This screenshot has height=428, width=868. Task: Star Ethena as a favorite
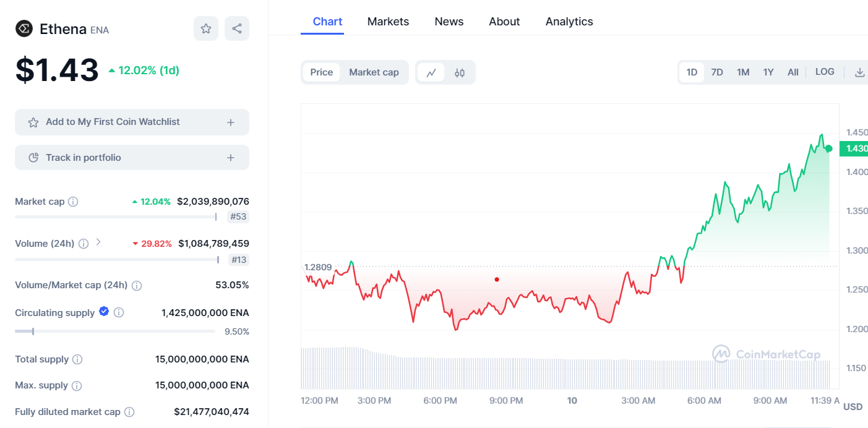tap(206, 28)
